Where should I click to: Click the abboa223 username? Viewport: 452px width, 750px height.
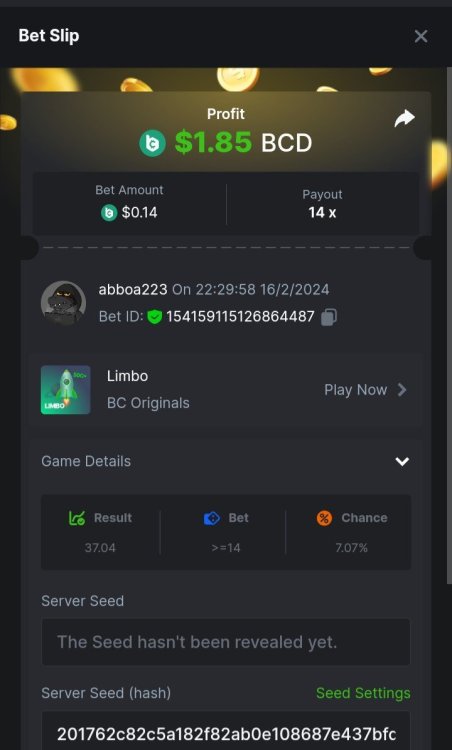[x=133, y=289]
